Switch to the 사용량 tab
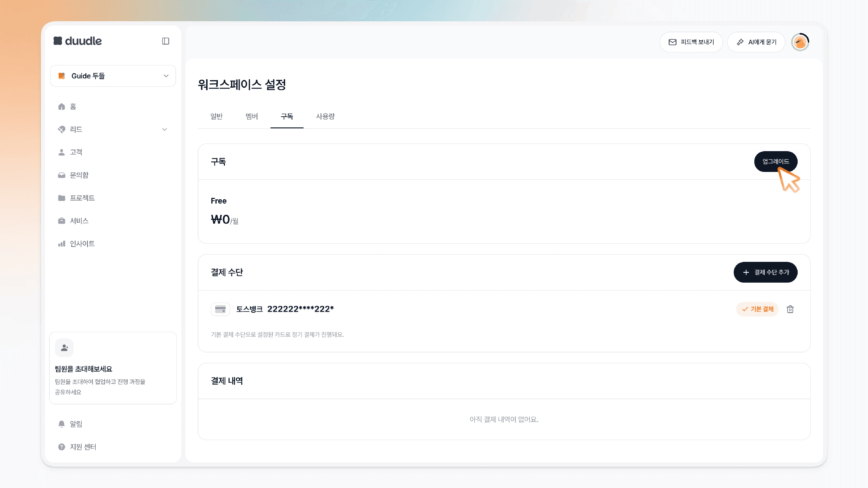The image size is (868, 488). pyautogui.click(x=325, y=116)
